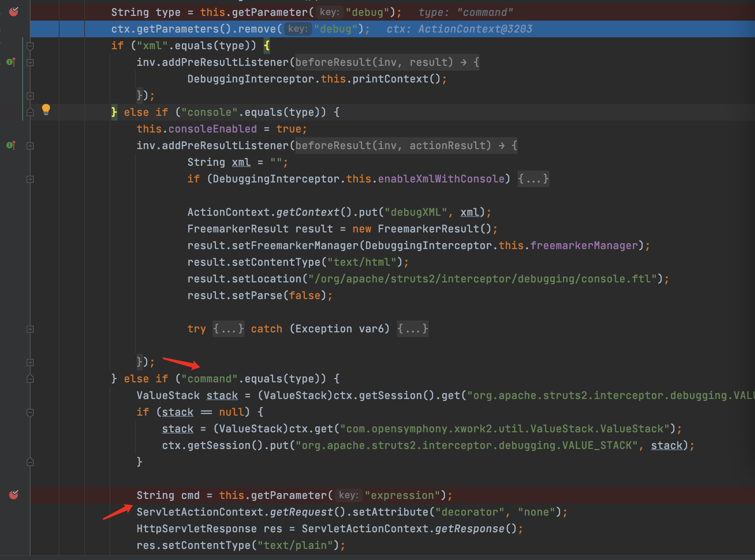The image size is (755, 560).
Task: Click setFreemarkerManager method name
Action: point(295,245)
